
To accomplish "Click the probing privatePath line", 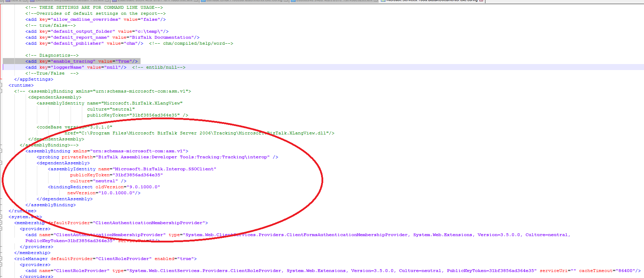I will 157,157.
